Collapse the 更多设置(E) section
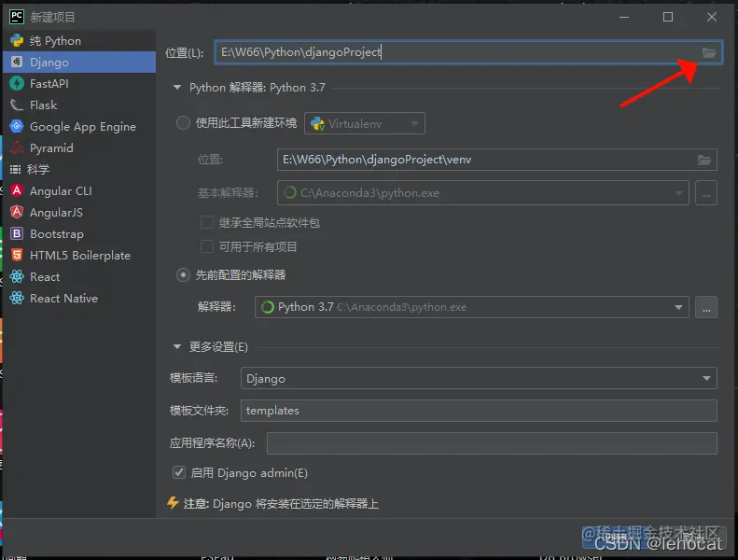 pos(177,347)
